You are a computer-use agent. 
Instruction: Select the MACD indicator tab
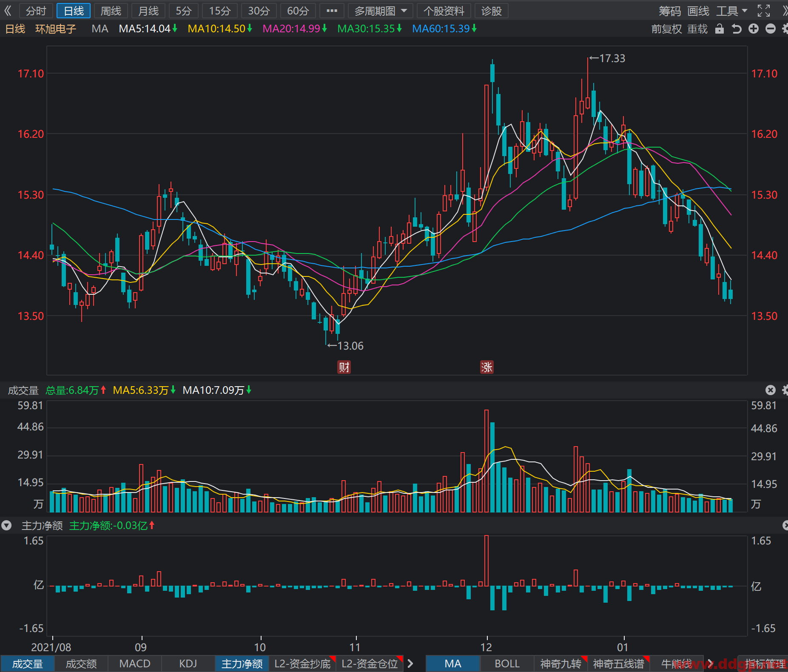pyautogui.click(x=135, y=663)
